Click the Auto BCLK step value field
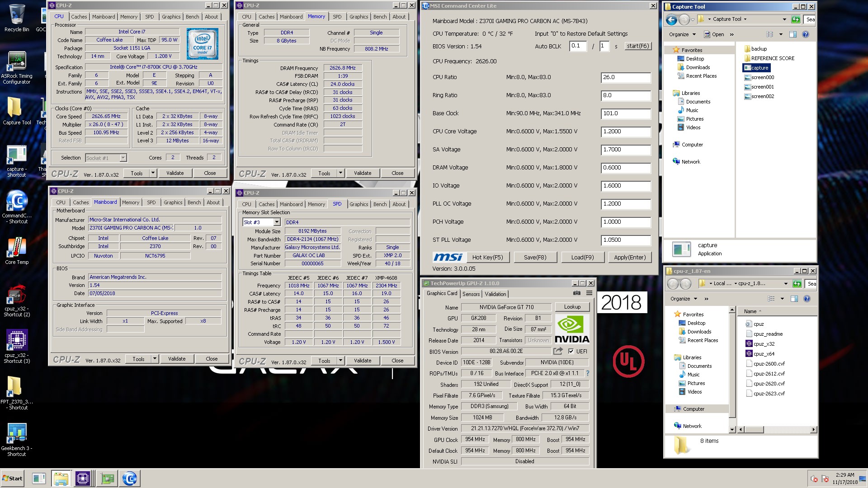The width and height of the screenshot is (868, 488). tap(578, 46)
